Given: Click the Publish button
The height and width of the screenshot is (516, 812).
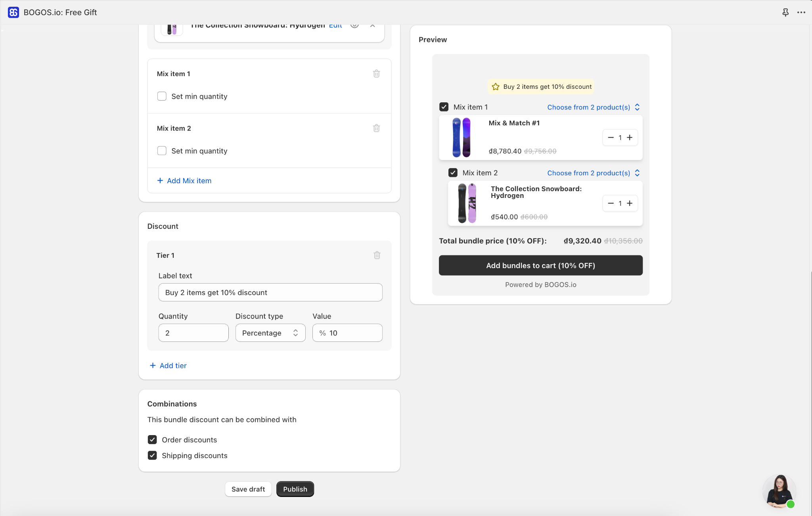Looking at the screenshot, I should [x=295, y=489].
